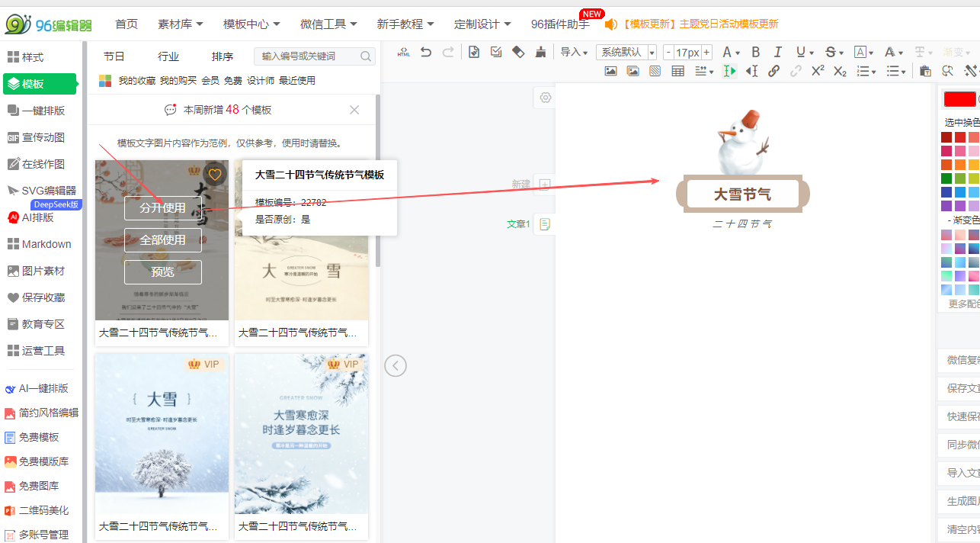Click the HTML source code icon
The image size is (980, 543).
click(404, 52)
